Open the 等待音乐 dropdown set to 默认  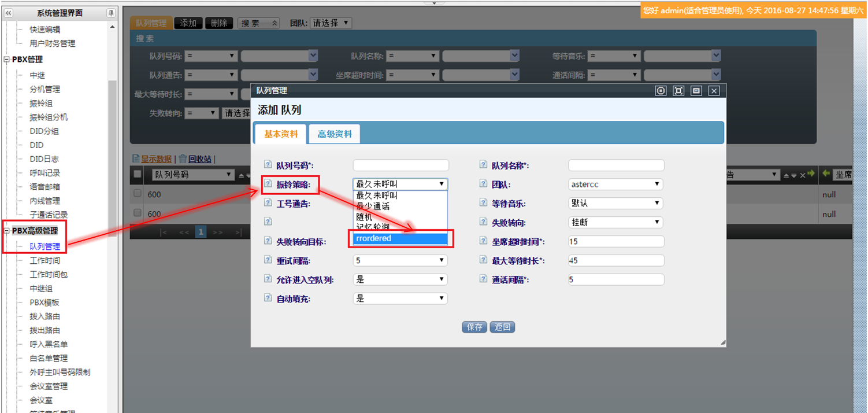point(615,203)
